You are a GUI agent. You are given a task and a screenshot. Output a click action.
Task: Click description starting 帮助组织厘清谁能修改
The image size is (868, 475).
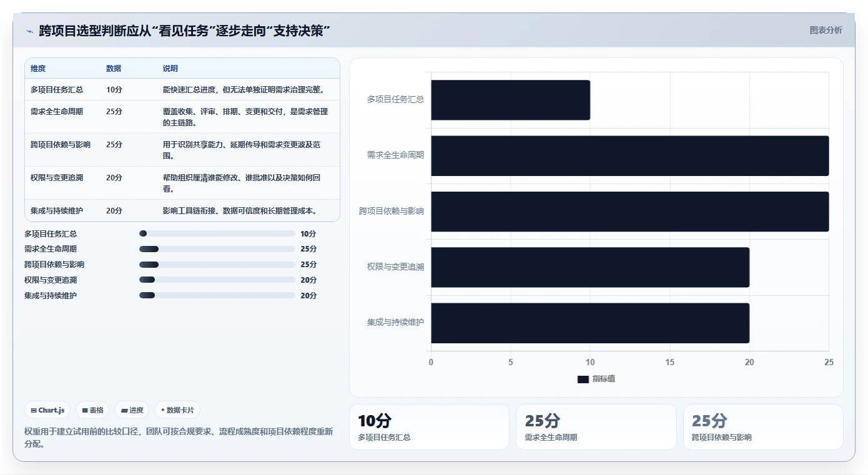[242, 183]
